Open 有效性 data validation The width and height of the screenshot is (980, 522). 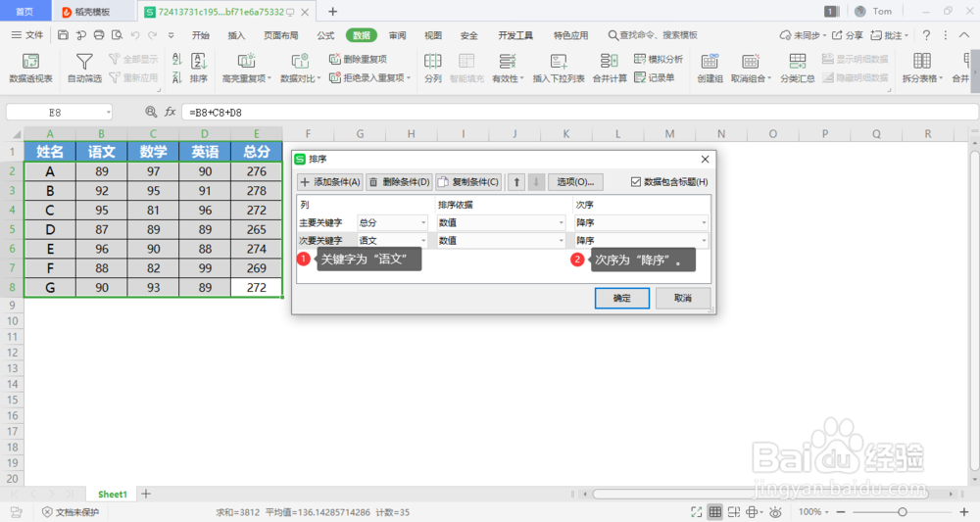point(508,68)
